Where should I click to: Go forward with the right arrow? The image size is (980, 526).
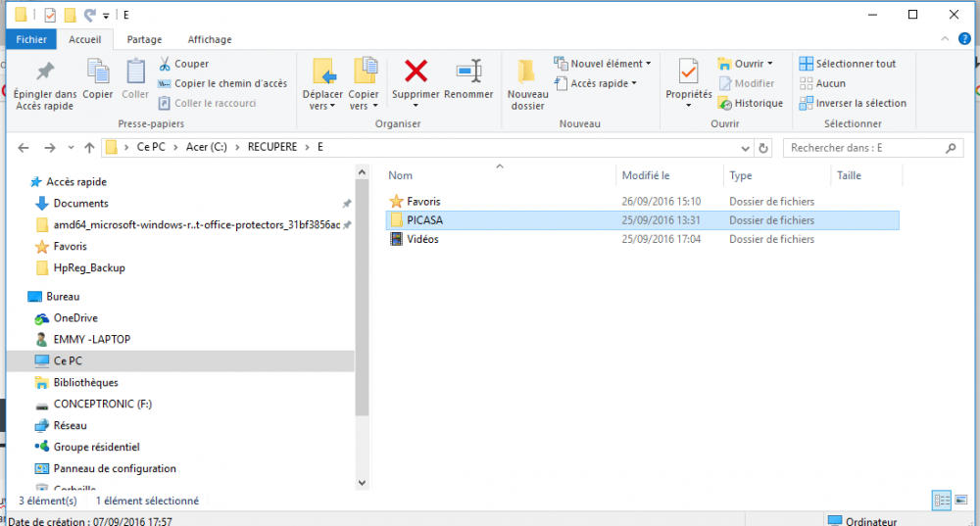coord(49,148)
